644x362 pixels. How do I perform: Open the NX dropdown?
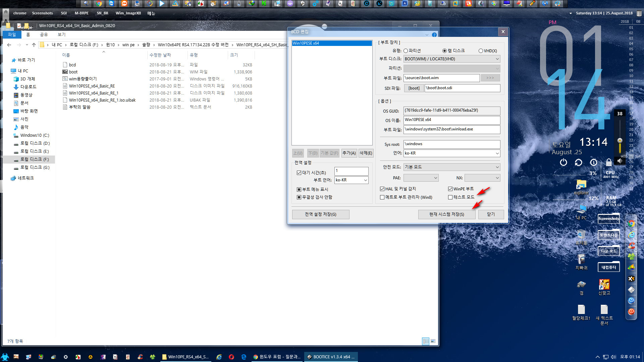click(482, 178)
